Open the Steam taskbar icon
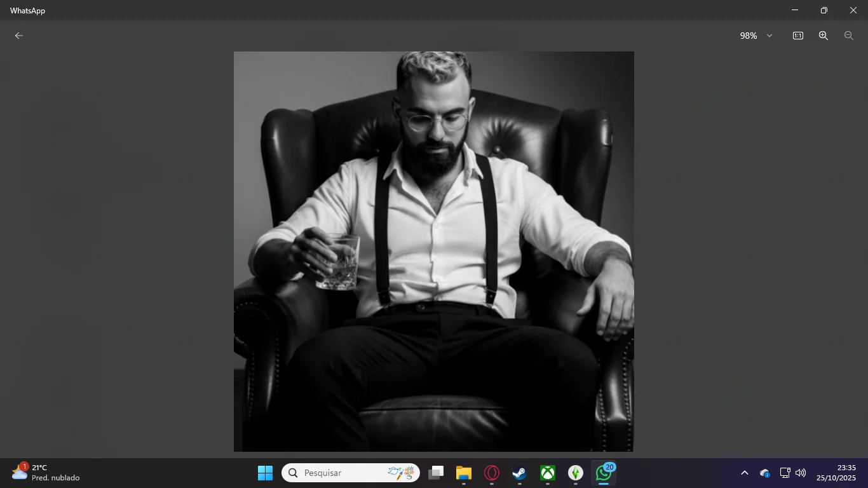The image size is (868, 488). coord(519,473)
